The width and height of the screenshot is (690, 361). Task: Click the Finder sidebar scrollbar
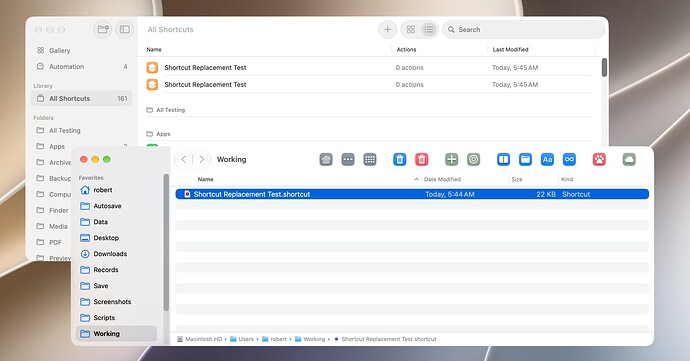[x=166, y=242]
